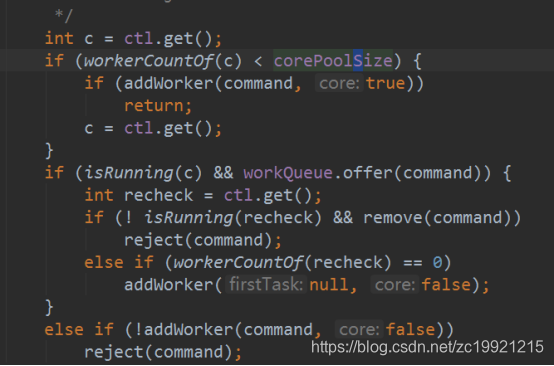
Task: Click 'workerCountOf(recheck) == 0' condition
Action: 308,262
